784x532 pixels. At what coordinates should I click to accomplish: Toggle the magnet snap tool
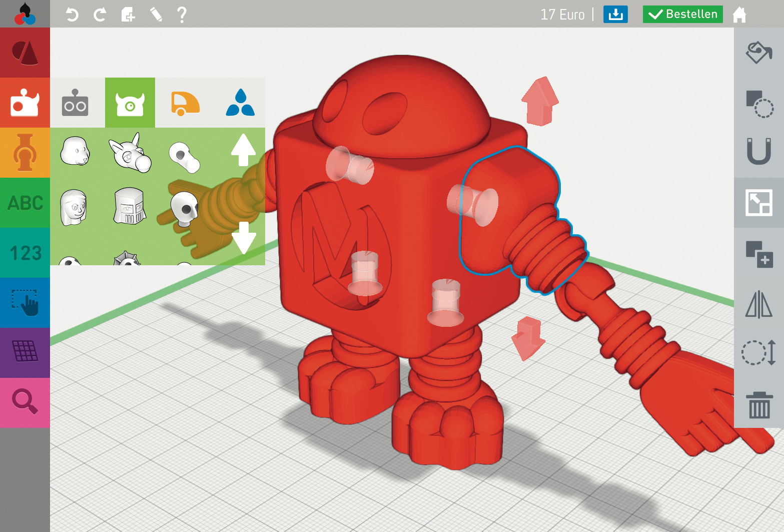759,151
